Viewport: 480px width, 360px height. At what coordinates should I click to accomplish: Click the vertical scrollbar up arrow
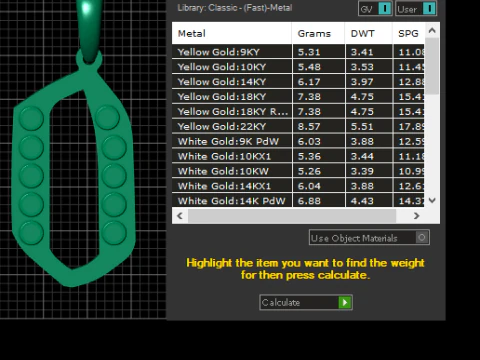coord(432,31)
